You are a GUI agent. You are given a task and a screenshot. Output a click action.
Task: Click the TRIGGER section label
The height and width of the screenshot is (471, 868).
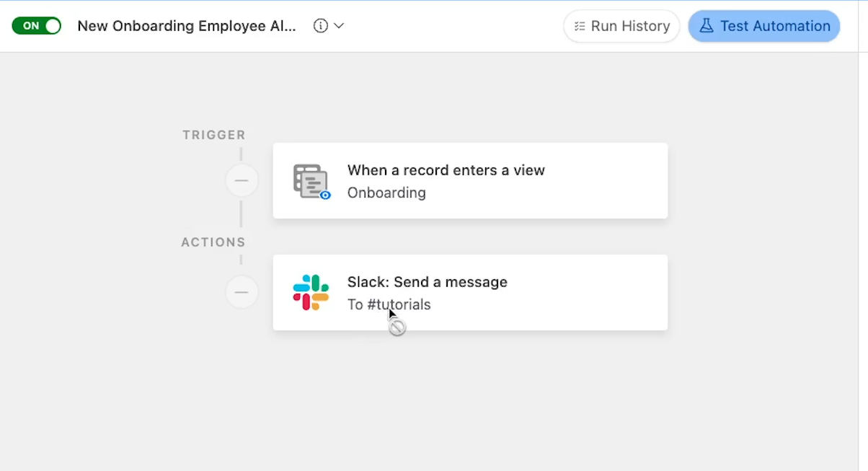tap(214, 135)
